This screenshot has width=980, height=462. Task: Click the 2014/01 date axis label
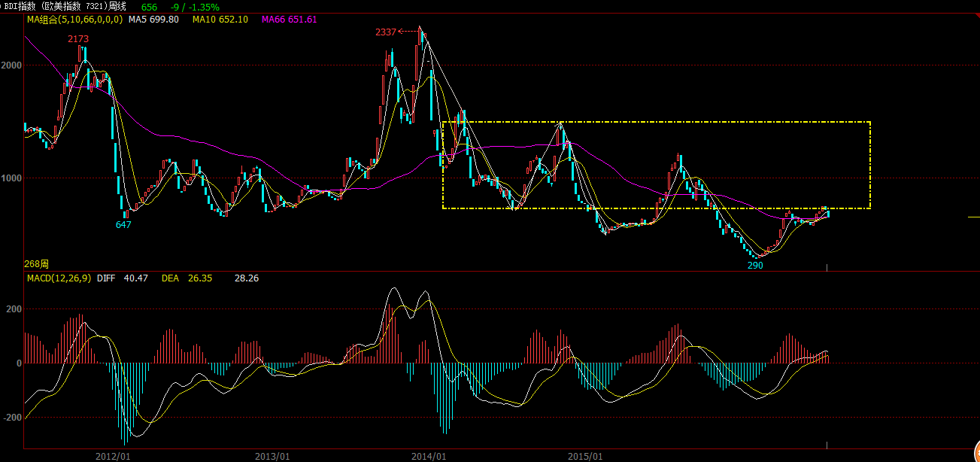429,456
